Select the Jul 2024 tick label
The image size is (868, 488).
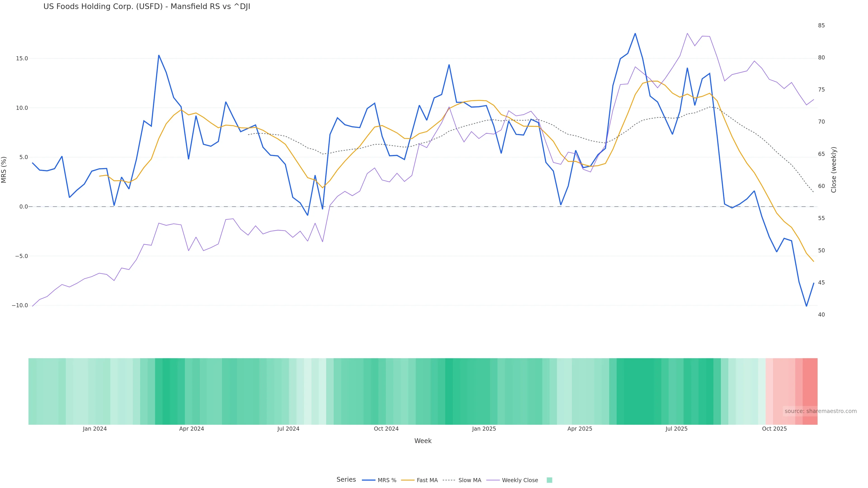(x=288, y=429)
